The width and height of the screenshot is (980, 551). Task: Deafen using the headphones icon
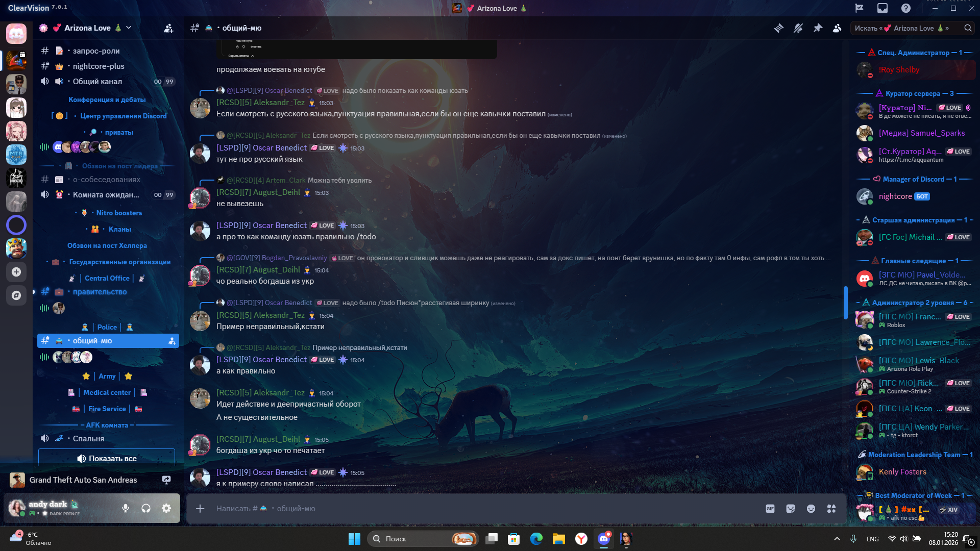[146, 508]
